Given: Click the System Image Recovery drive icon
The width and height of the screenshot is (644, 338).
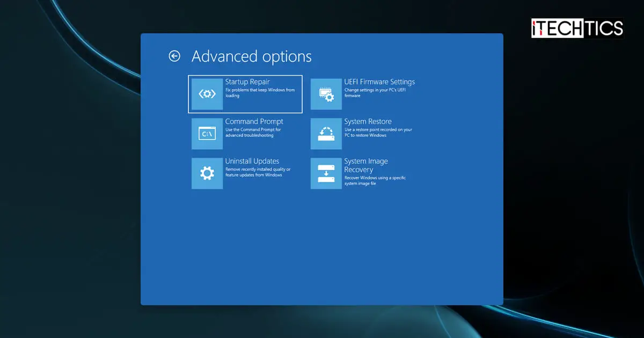Looking at the screenshot, I should pos(326,173).
